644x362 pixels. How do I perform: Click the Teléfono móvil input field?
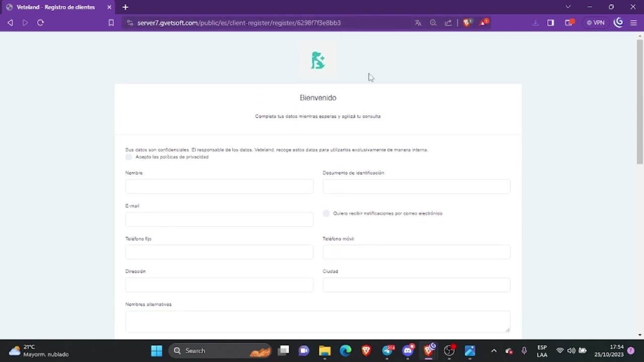pyautogui.click(x=417, y=252)
